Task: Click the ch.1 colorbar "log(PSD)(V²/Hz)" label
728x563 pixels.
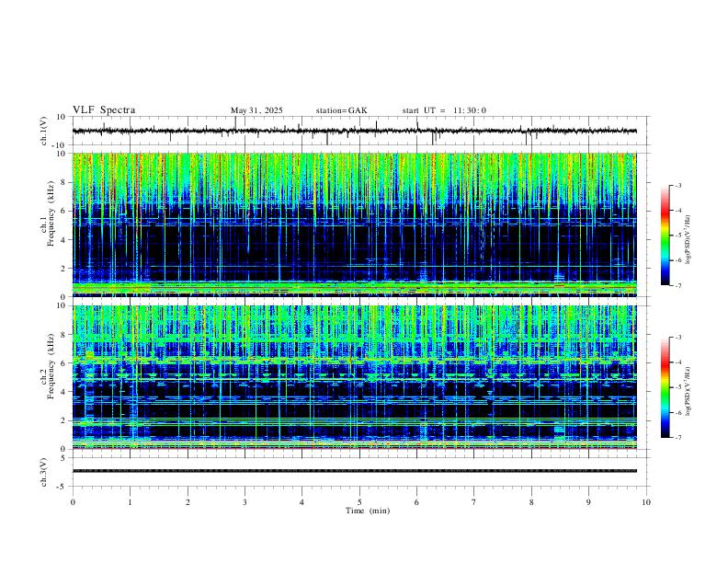Action: 688,239
